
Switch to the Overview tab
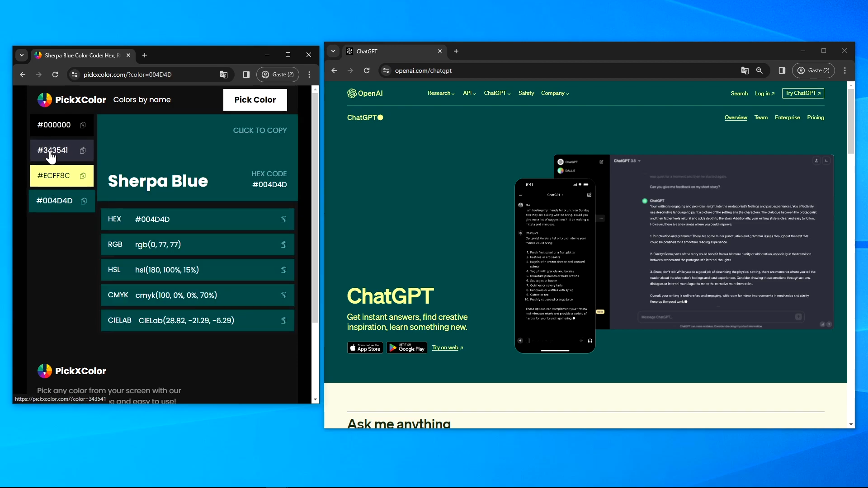[x=736, y=117]
